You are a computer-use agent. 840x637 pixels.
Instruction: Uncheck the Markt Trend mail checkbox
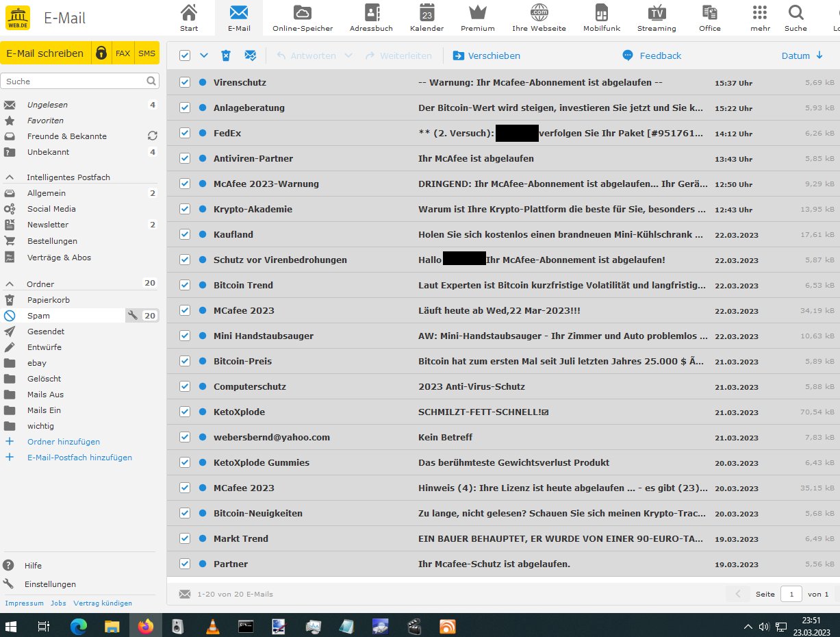click(184, 538)
